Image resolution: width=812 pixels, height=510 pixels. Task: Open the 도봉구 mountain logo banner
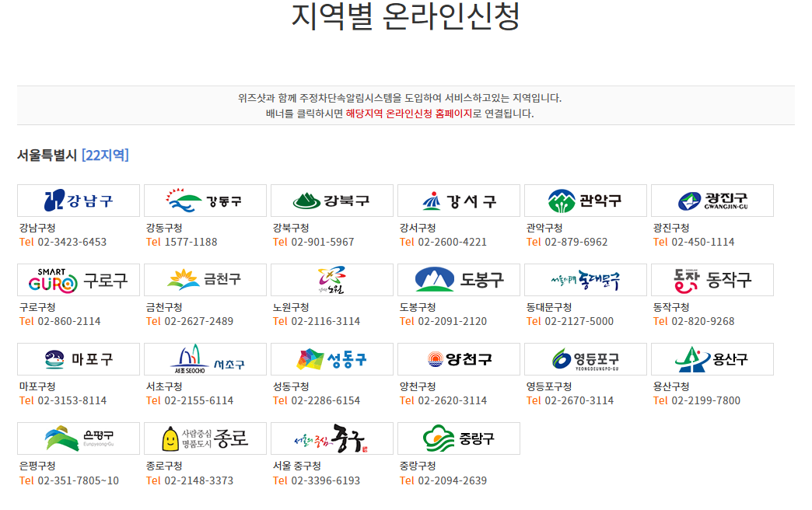(459, 280)
